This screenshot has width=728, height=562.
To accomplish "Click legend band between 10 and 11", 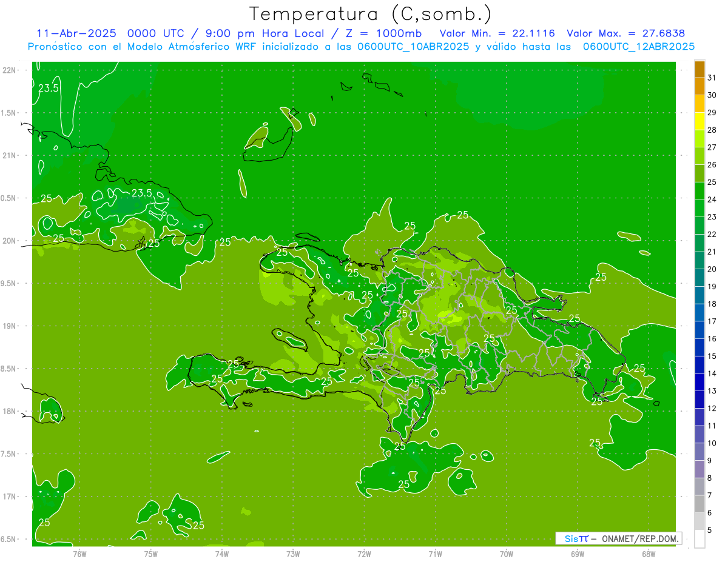I will [700, 435].
